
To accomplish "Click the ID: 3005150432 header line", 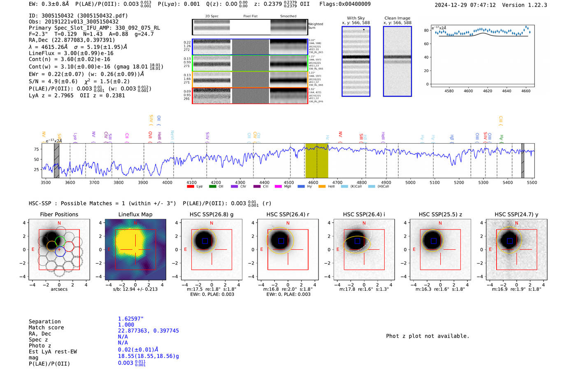I will [78, 16].
